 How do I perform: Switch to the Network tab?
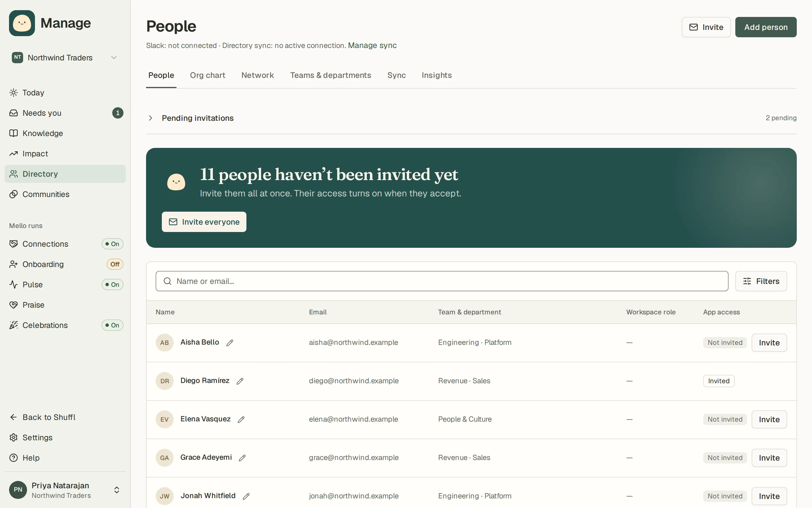(258, 75)
